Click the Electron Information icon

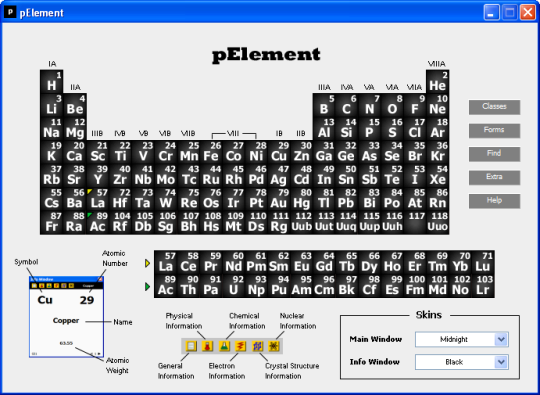[x=240, y=345]
